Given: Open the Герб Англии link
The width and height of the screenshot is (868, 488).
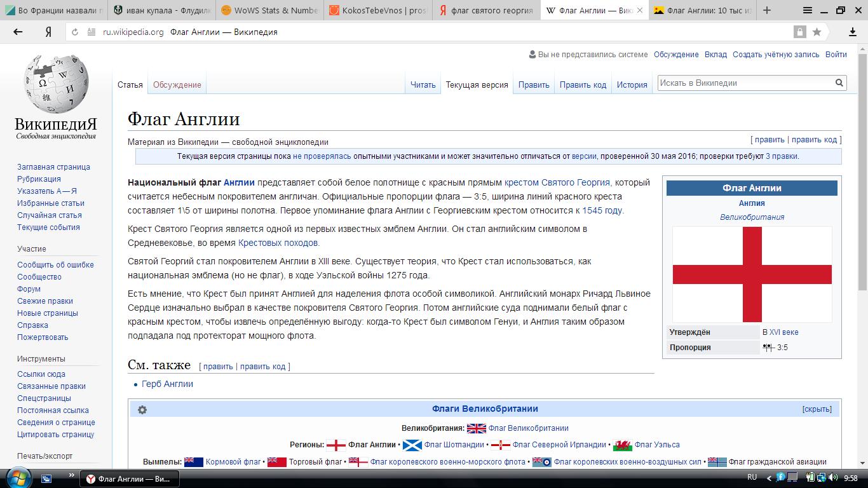Looking at the screenshot, I should [167, 384].
